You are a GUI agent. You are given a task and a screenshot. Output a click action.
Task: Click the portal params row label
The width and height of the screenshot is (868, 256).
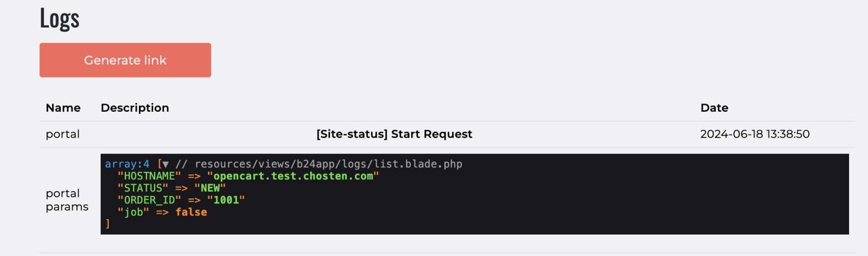67,200
